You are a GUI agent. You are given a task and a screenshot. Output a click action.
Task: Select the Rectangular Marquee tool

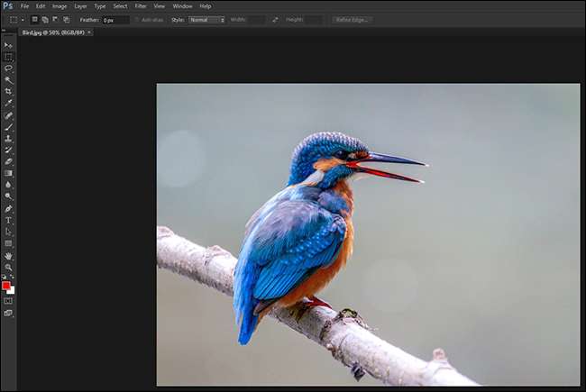9,56
